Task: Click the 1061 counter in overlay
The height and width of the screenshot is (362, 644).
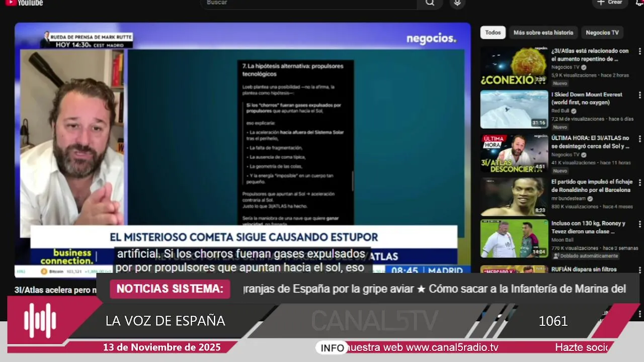Action: (x=553, y=321)
